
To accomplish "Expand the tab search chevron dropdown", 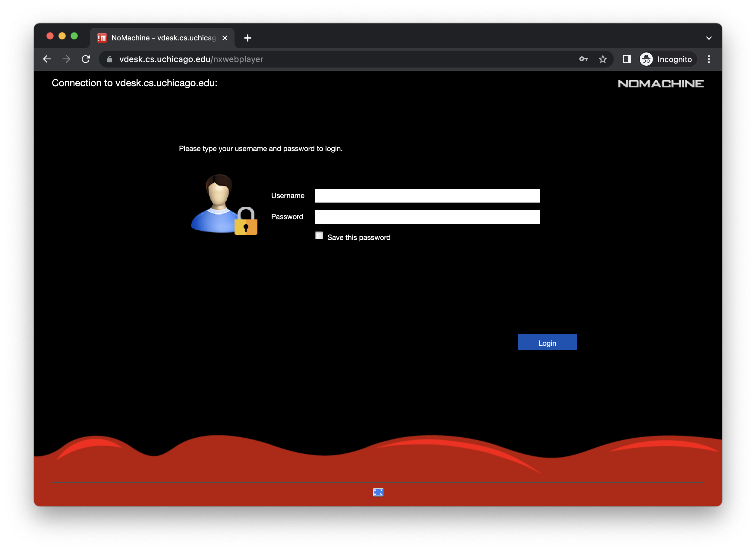I will [x=709, y=38].
